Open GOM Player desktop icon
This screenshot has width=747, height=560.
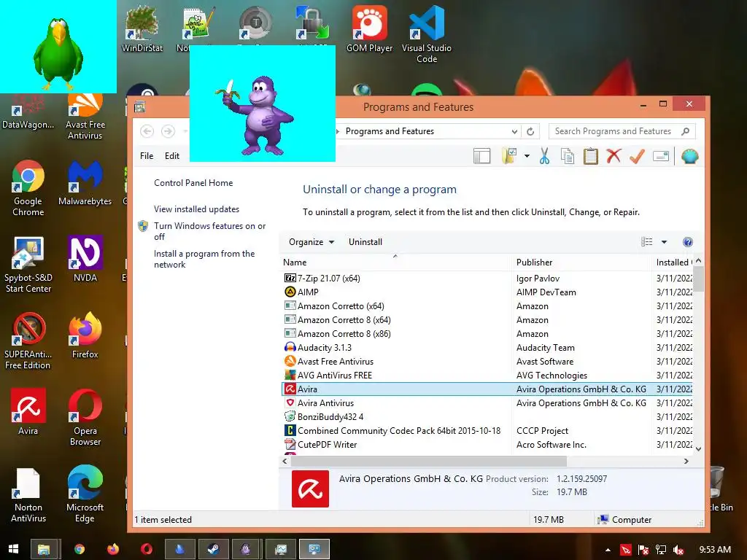369,29
